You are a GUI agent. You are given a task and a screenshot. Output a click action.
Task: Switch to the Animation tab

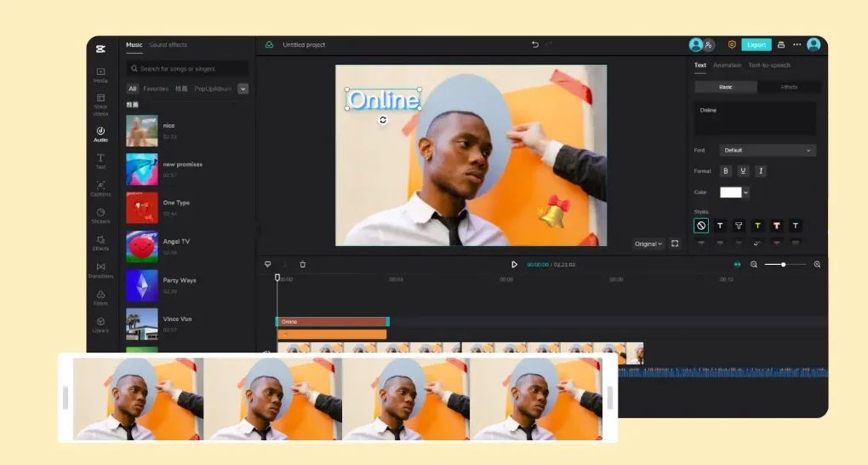(727, 66)
